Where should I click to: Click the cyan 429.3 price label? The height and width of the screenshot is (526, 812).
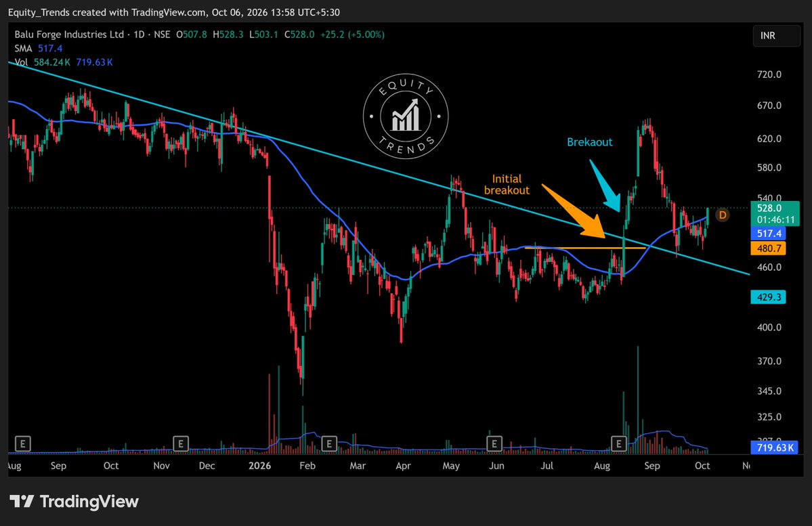768,297
